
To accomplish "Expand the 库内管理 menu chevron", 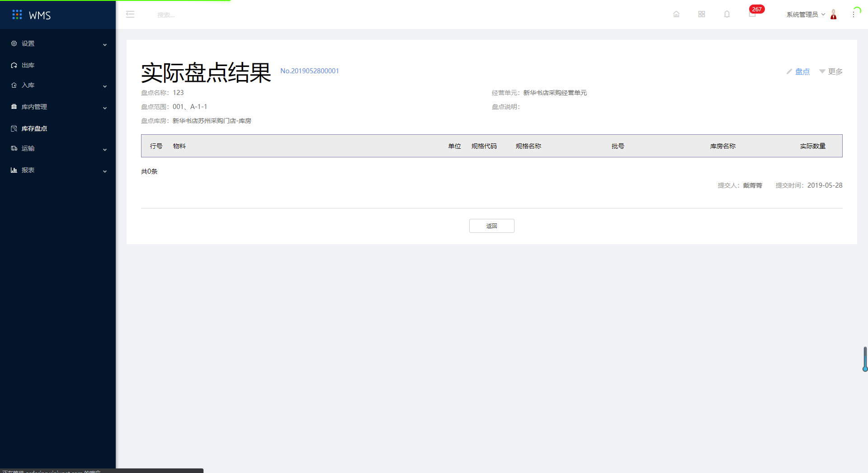I will (105, 108).
